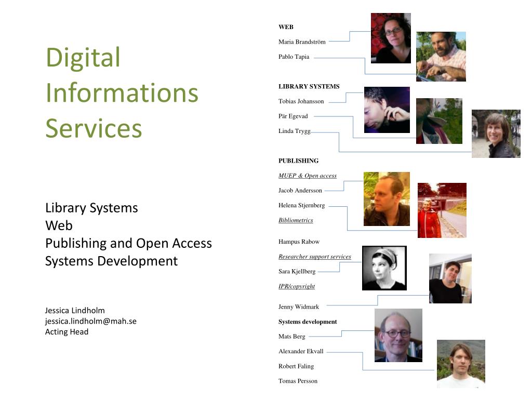Select Tobias Johansson's dark portrait photo
This screenshot has height=399, width=532.
tap(387, 110)
